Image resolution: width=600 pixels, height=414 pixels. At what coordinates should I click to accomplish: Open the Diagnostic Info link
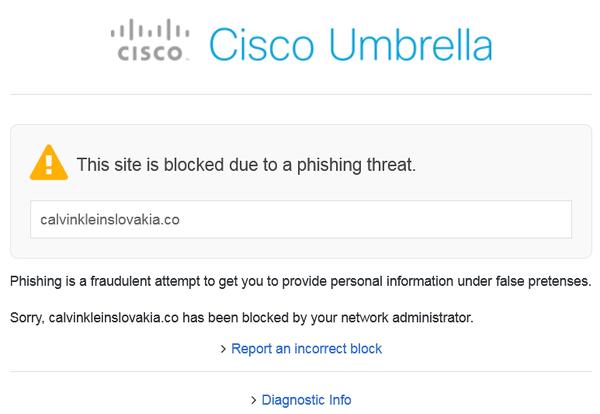(x=306, y=400)
